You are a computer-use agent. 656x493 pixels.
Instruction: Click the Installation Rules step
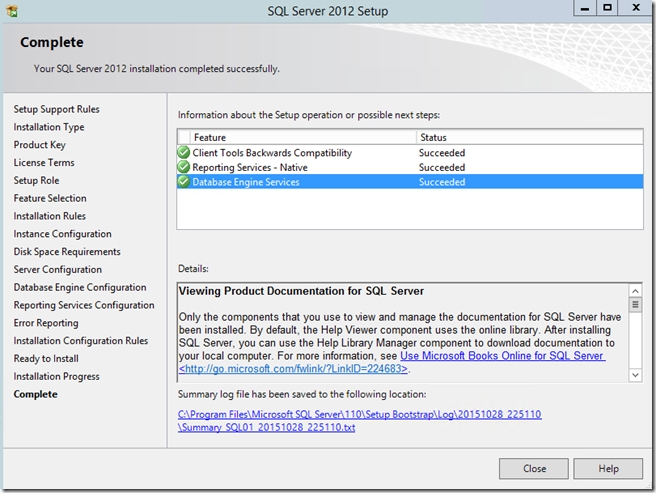pyautogui.click(x=49, y=216)
